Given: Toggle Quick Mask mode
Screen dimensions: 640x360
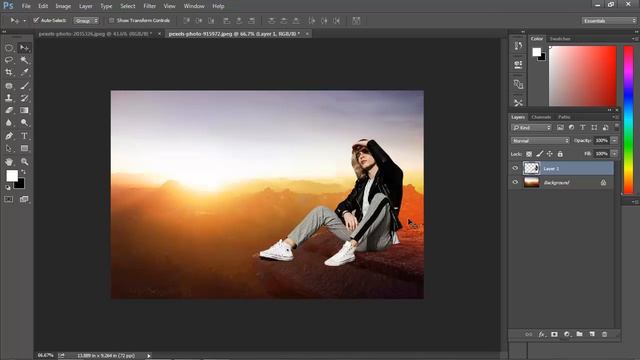Looking at the screenshot, I should [x=9, y=199].
